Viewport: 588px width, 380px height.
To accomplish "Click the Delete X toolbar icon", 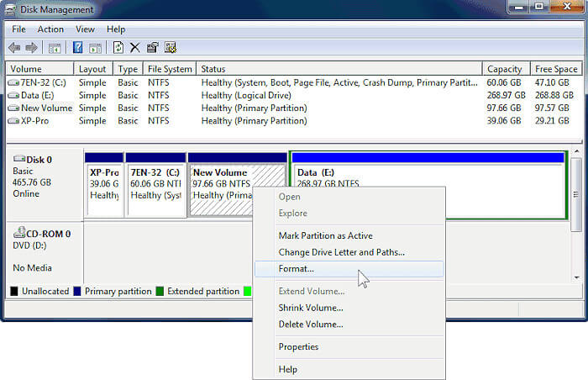I will coord(135,48).
